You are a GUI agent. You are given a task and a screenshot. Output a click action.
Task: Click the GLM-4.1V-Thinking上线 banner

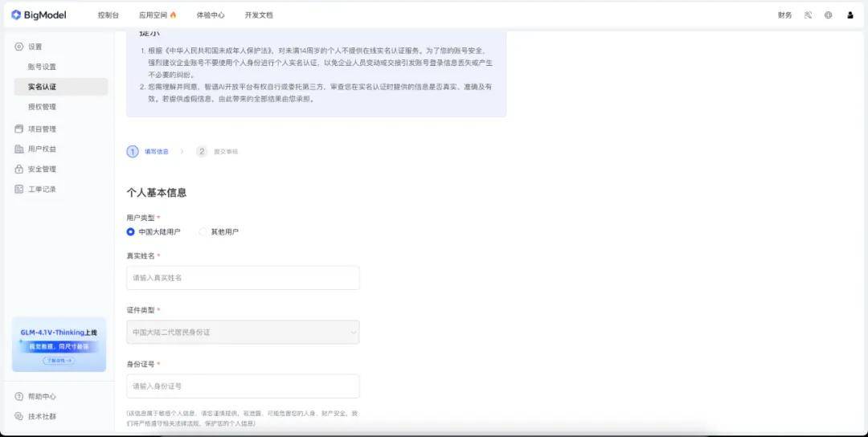[59, 344]
